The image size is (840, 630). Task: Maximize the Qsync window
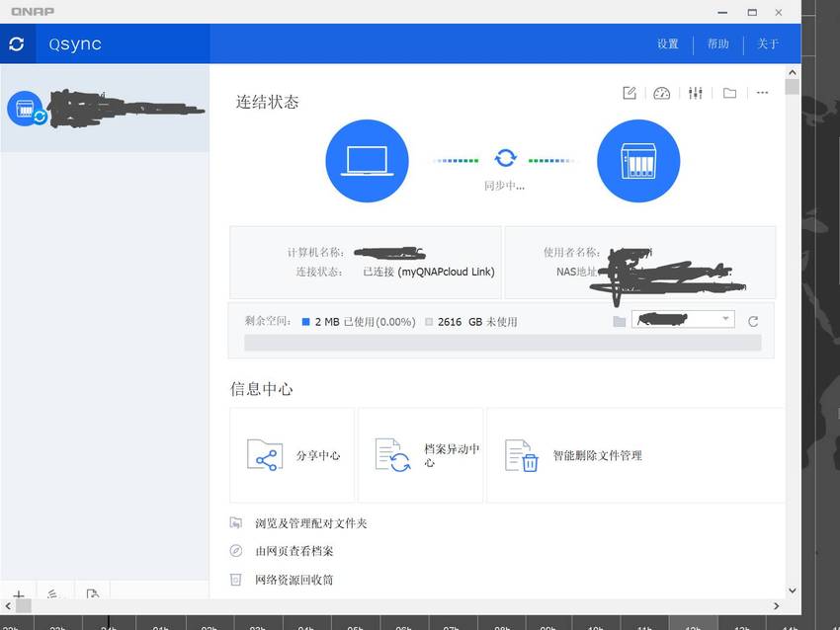[752, 12]
